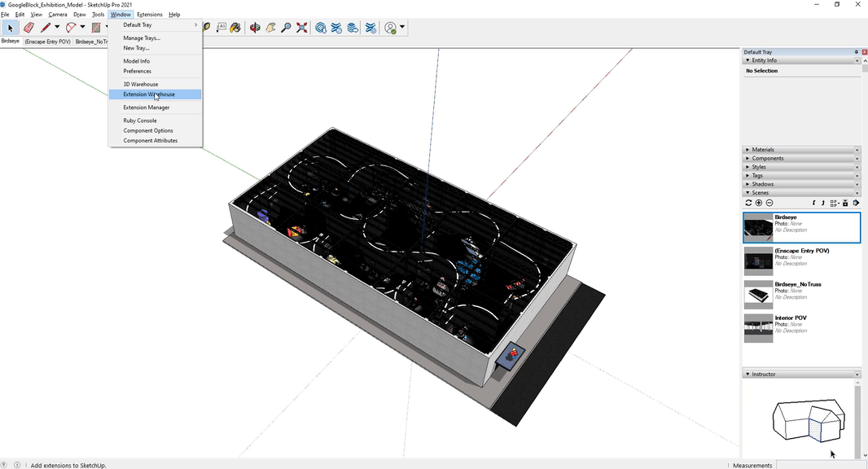This screenshot has width=868, height=469.
Task: Select Birdseye_NoTruss scene in list
Action: (801, 295)
